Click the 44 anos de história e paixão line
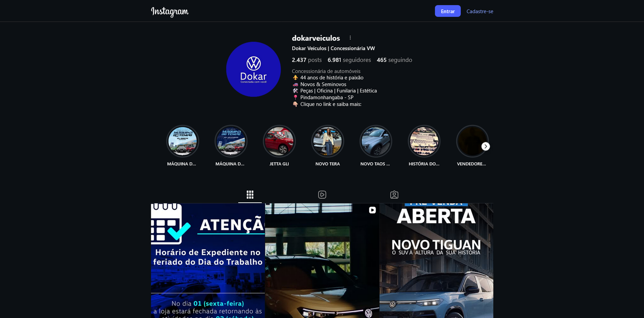Image resolution: width=644 pixels, height=318 pixels. click(328, 78)
